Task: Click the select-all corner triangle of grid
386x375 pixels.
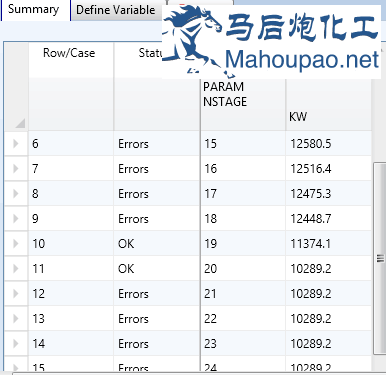Action: pos(20,123)
